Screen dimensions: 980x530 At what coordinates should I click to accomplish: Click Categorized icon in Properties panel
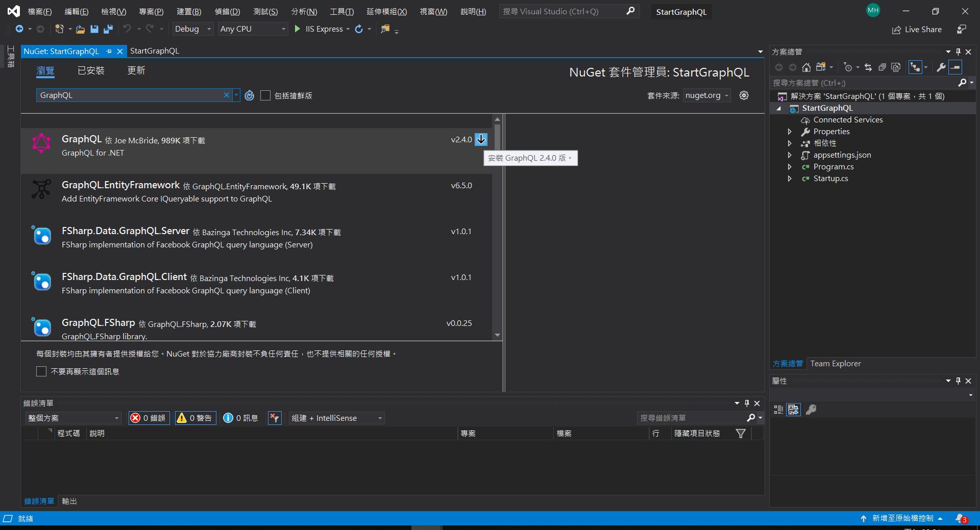click(778, 410)
